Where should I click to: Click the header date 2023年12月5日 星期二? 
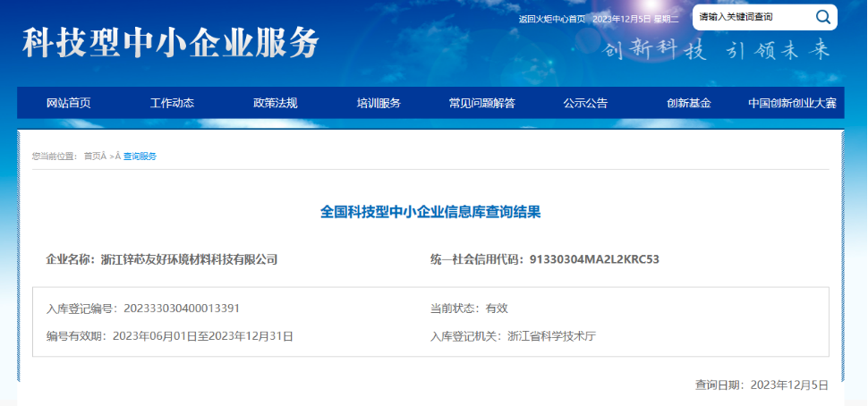[x=635, y=19]
